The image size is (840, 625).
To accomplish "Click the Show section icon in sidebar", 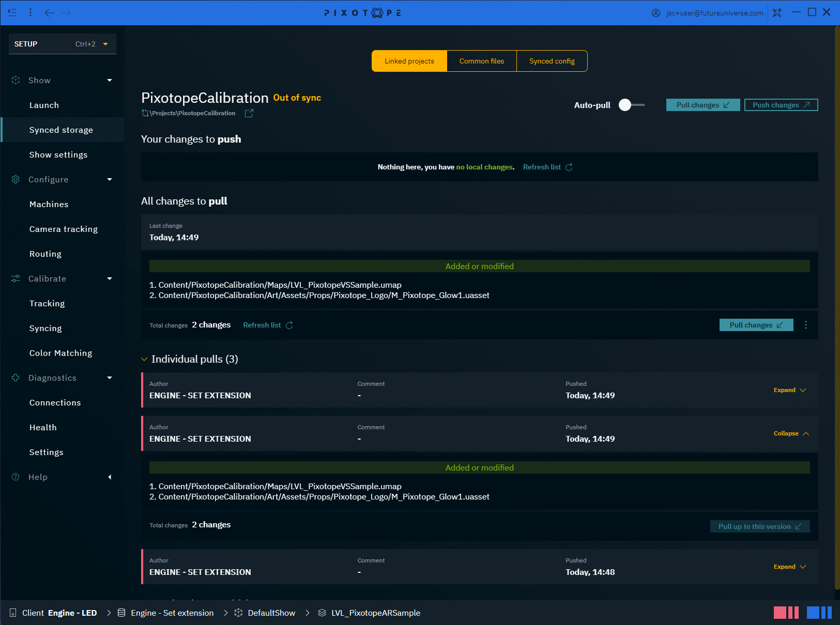I will (x=16, y=80).
